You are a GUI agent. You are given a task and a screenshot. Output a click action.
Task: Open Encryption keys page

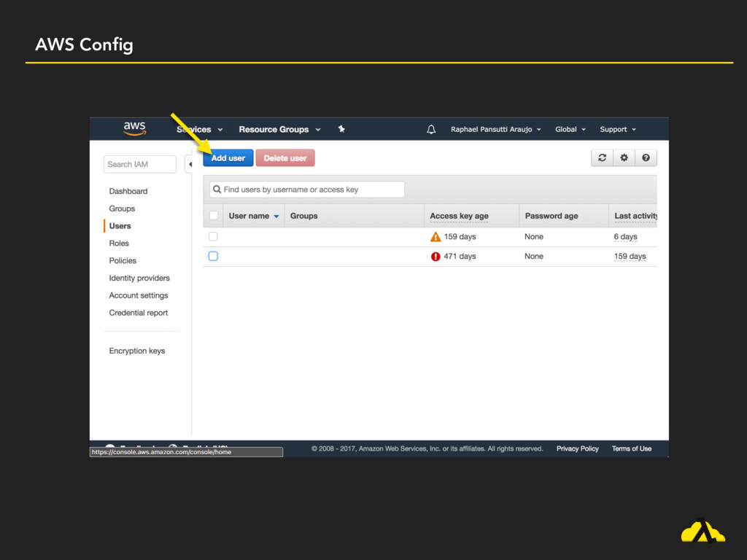click(137, 351)
